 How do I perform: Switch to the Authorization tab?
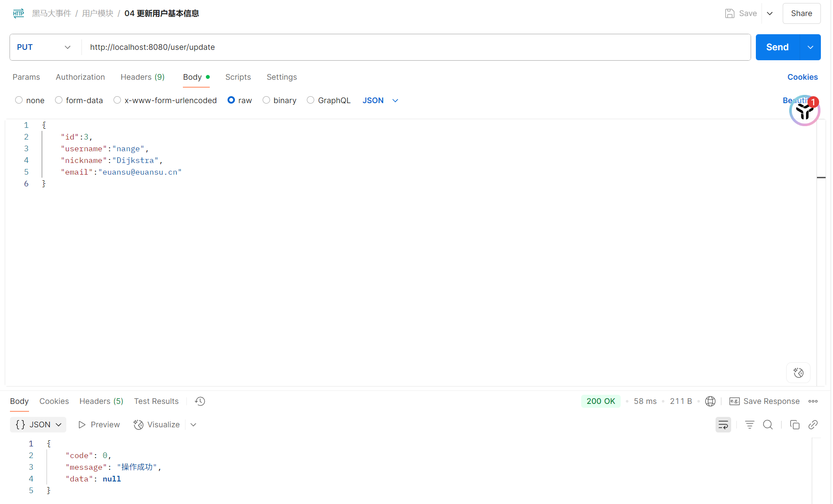click(x=80, y=77)
